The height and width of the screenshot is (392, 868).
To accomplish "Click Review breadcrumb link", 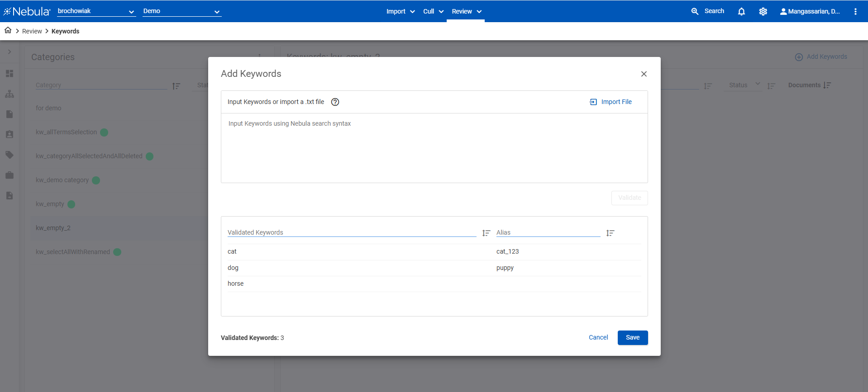I will click(32, 31).
